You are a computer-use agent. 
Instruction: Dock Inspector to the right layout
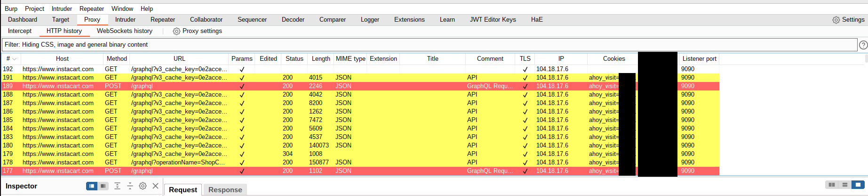103,186
